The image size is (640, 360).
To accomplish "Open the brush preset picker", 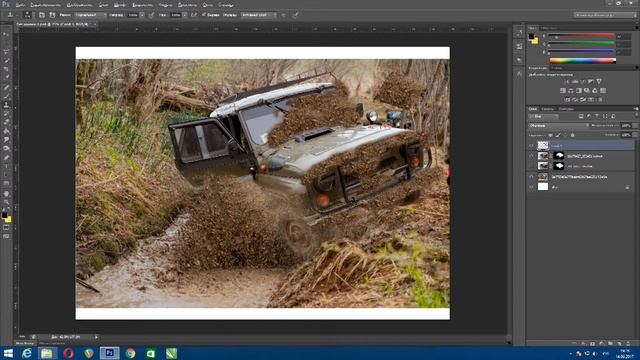I will (x=27, y=15).
